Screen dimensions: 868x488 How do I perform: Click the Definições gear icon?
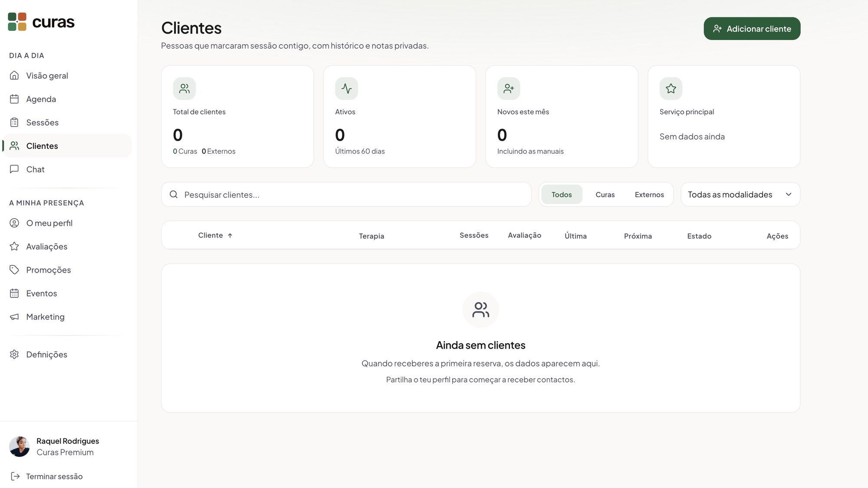(14, 355)
